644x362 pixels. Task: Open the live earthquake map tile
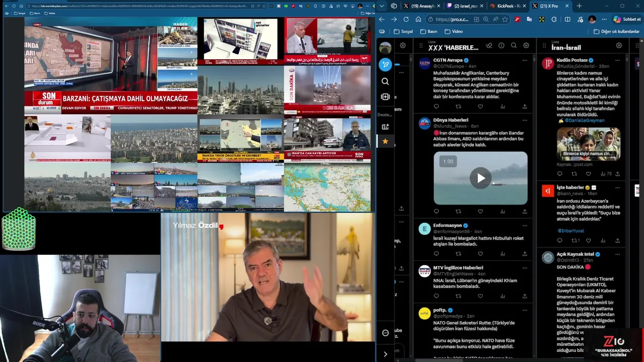[x=327, y=187]
